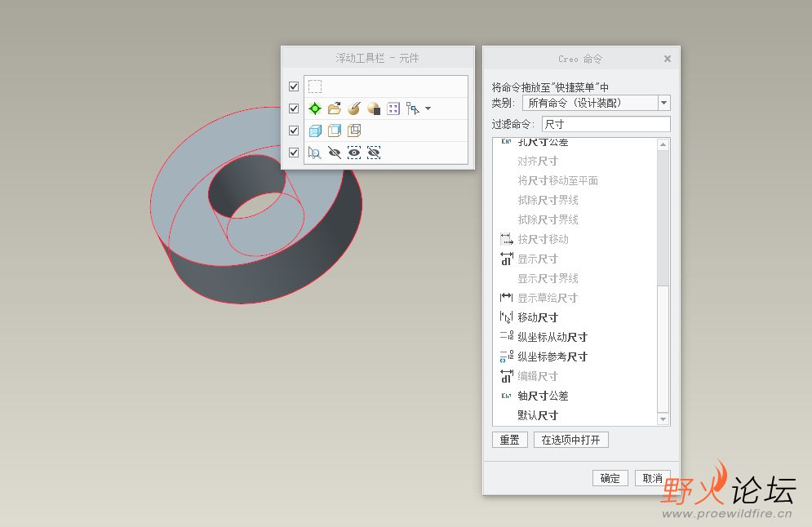Confirm with the 确定 button

click(x=610, y=478)
